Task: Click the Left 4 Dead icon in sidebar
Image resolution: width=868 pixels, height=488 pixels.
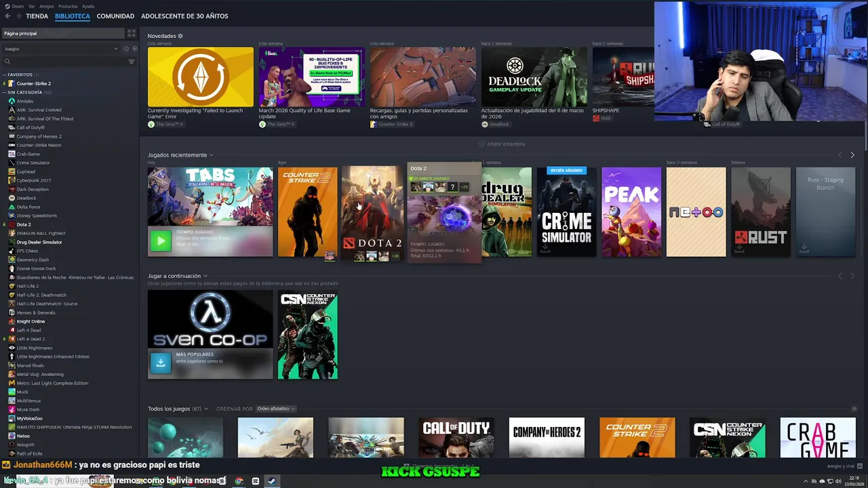Action: [x=12, y=330]
